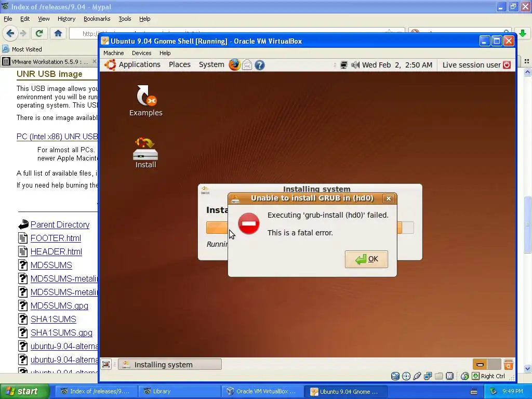Click the VirtualBox virtualization CPU indicator
This screenshot has height=399, width=532.
click(449, 376)
